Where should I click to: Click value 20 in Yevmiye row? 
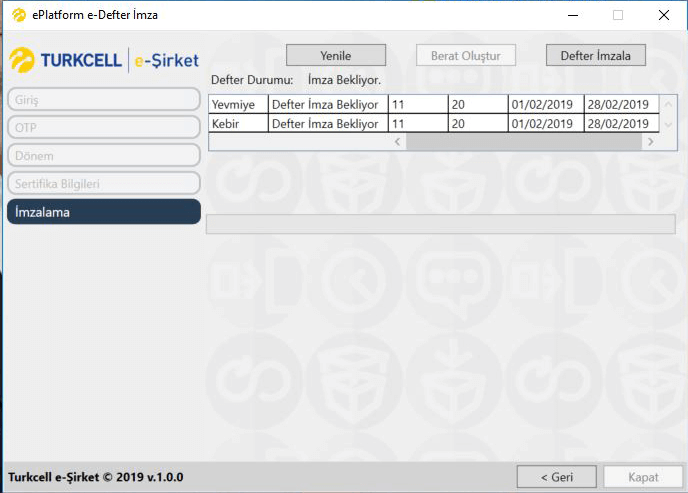478,104
